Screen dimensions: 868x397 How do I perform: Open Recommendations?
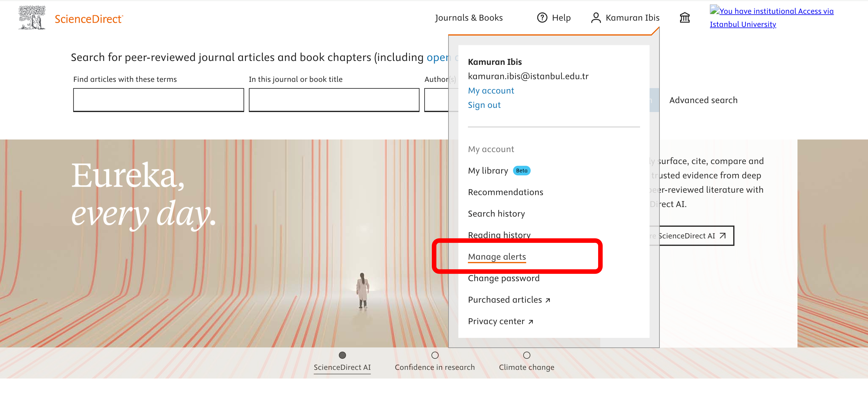pyautogui.click(x=505, y=192)
